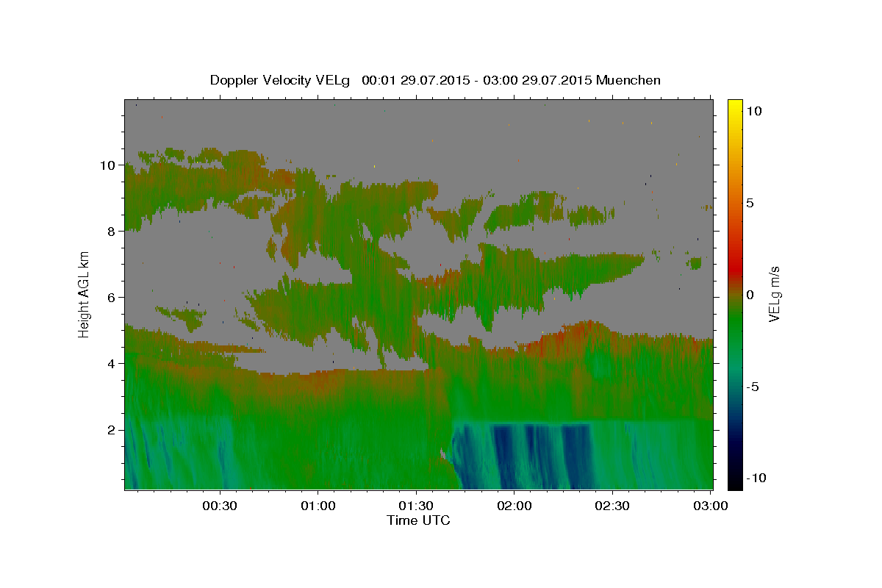Screen dimensions: 882x588
Task: Click the 03:00 time tick label
Action: click(711, 506)
